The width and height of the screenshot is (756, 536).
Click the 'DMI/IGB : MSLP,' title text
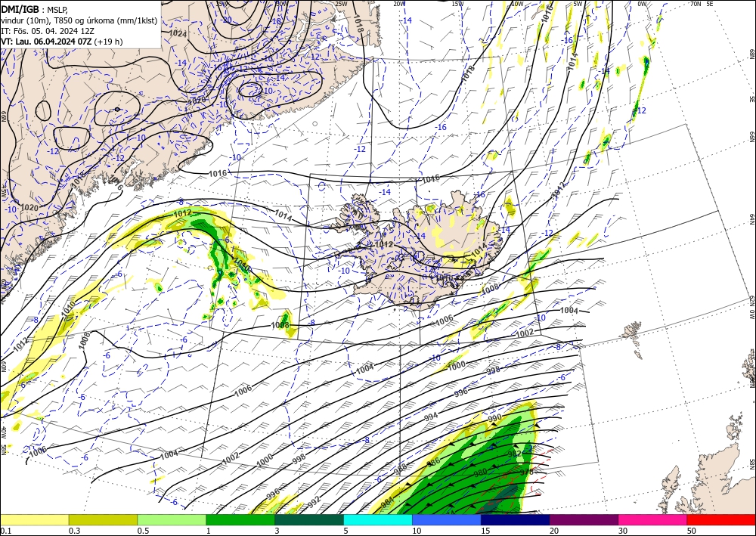(35, 9)
